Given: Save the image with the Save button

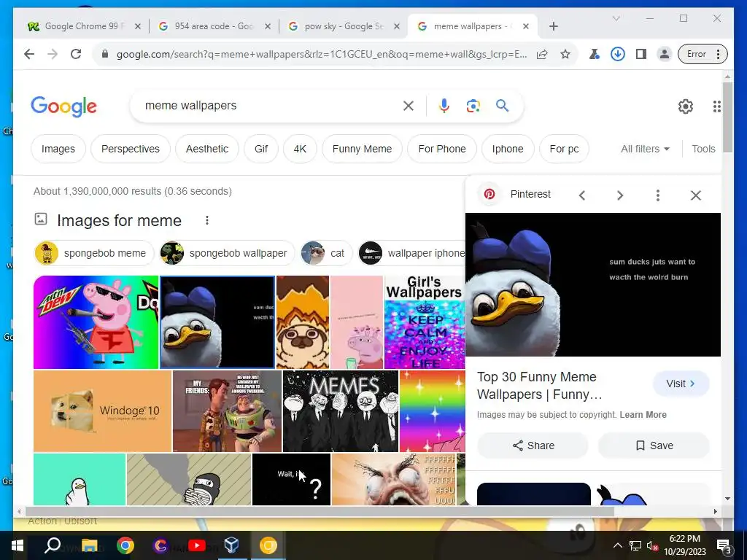Looking at the screenshot, I should pyautogui.click(x=654, y=446).
